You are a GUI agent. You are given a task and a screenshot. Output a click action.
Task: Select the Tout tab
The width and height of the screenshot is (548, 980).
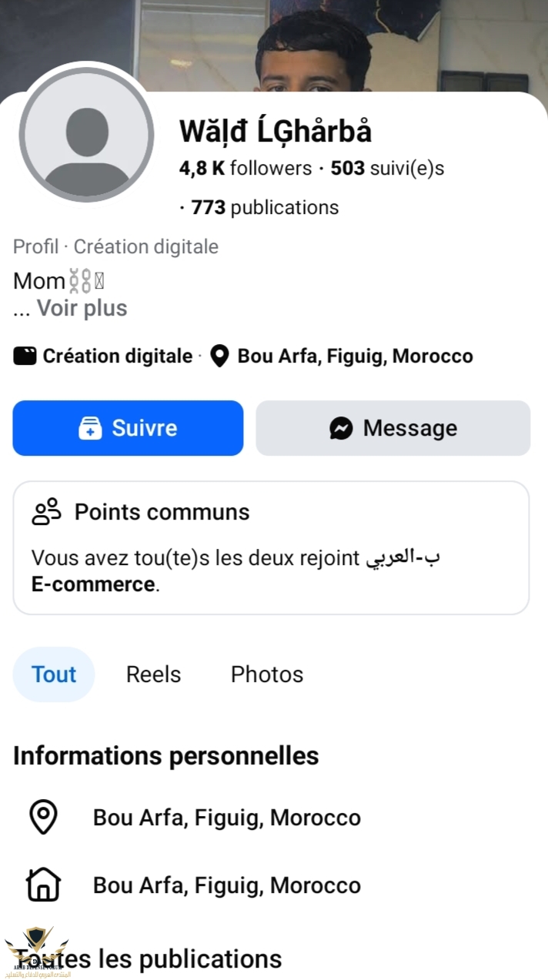pyautogui.click(x=54, y=674)
